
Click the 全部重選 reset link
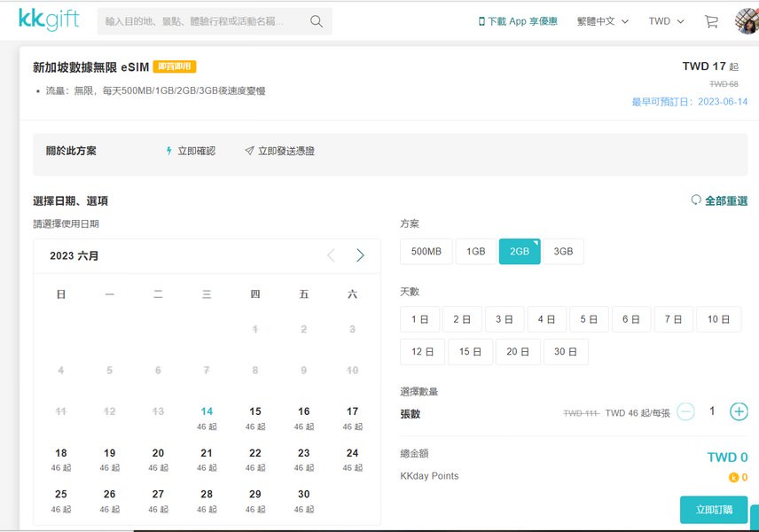tap(719, 200)
